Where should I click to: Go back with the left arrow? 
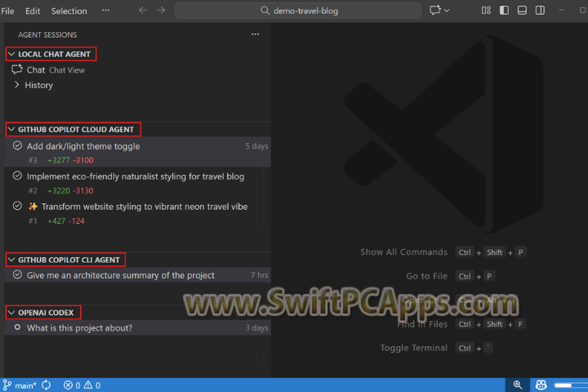pos(143,11)
